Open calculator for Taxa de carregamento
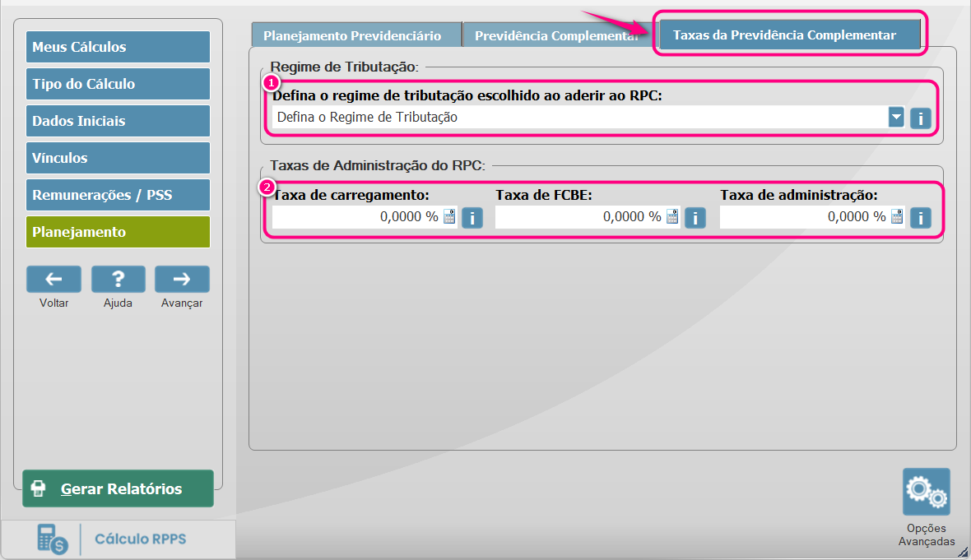971x560 pixels. [x=449, y=216]
